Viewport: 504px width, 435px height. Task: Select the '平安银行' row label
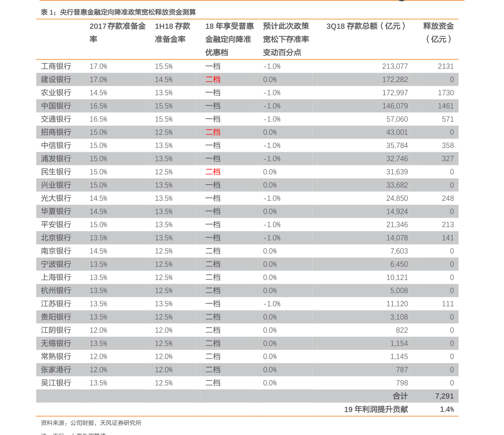[56, 224]
